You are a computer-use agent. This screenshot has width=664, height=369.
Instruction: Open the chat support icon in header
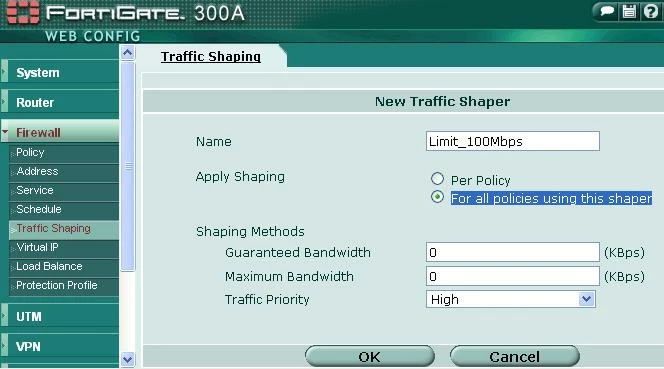pyautogui.click(x=607, y=11)
